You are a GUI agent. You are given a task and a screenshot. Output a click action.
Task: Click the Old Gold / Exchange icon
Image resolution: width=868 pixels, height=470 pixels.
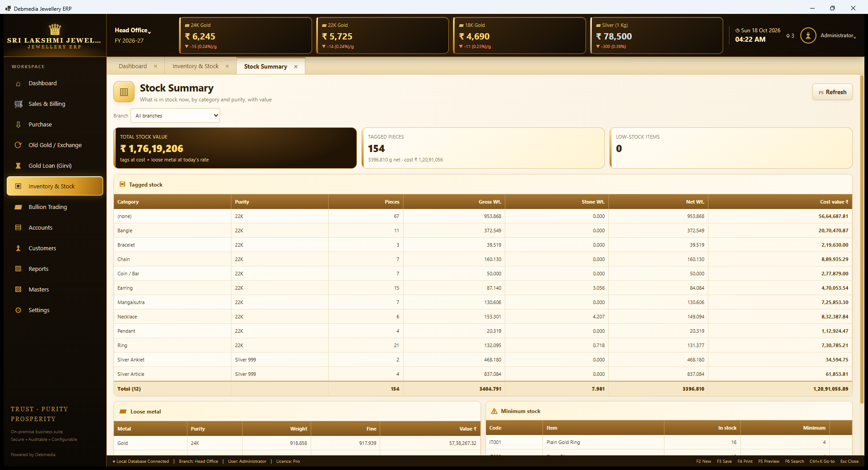pyautogui.click(x=18, y=145)
